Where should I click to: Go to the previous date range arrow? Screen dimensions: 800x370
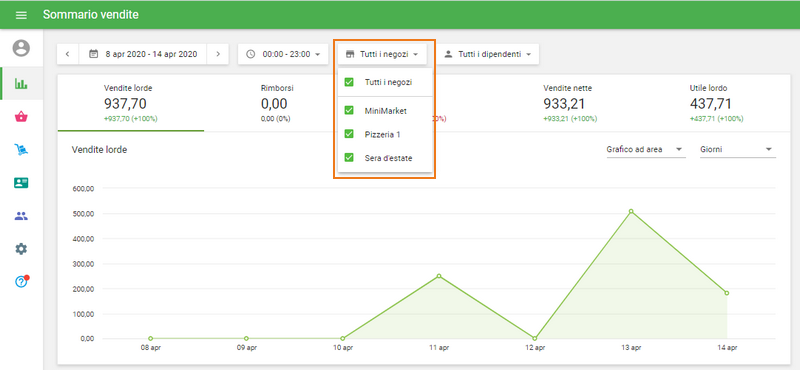tap(68, 54)
